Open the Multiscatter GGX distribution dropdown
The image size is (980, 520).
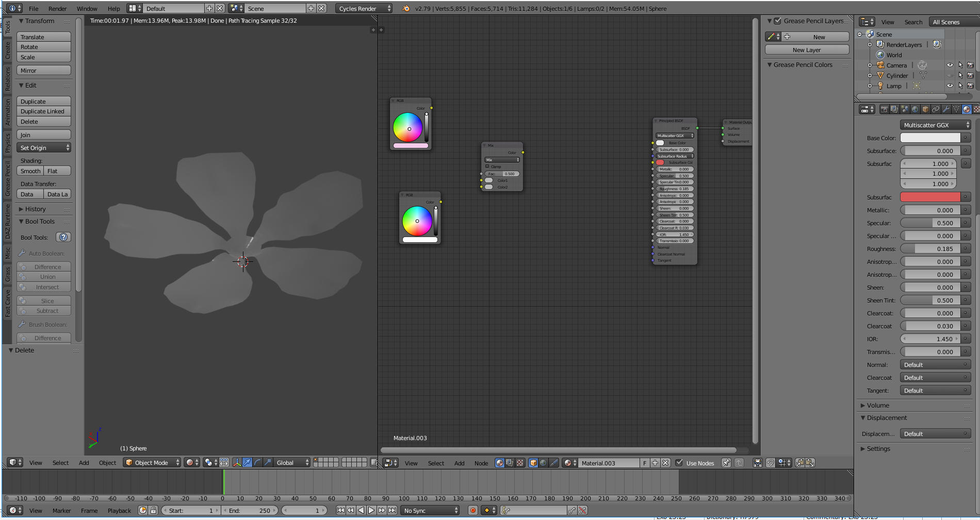[x=936, y=125]
